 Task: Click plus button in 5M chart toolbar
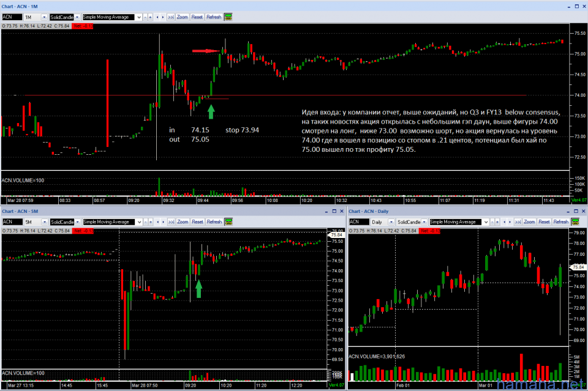click(151, 222)
